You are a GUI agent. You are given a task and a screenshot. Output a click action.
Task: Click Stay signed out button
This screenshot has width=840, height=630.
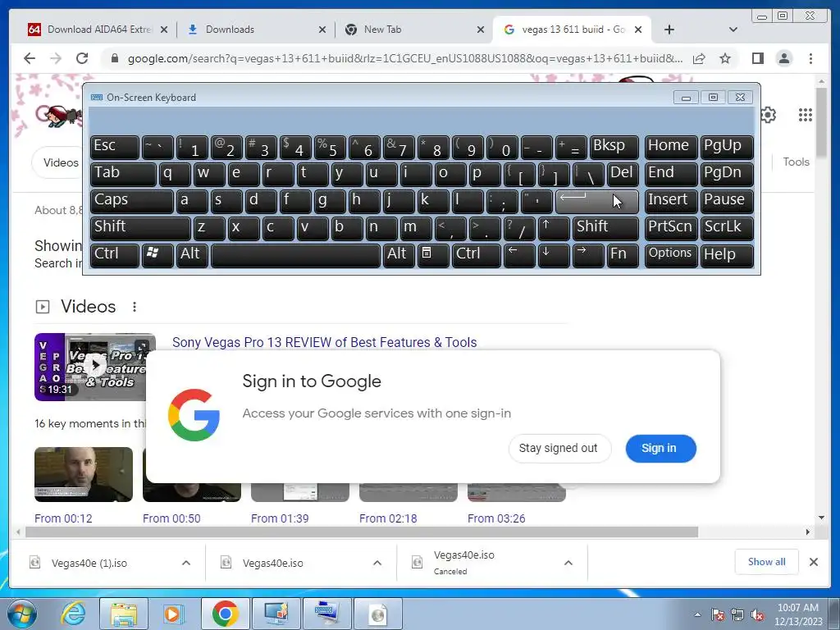click(558, 448)
